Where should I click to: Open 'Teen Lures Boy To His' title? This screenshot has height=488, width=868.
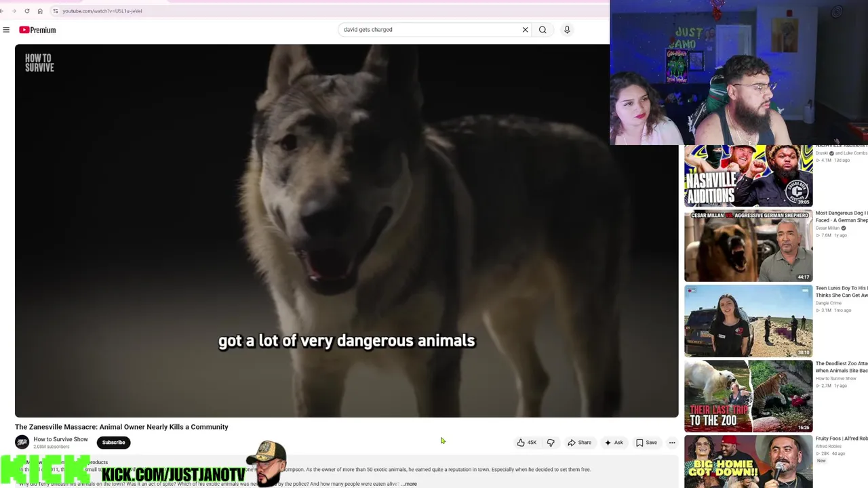click(842, 291)
